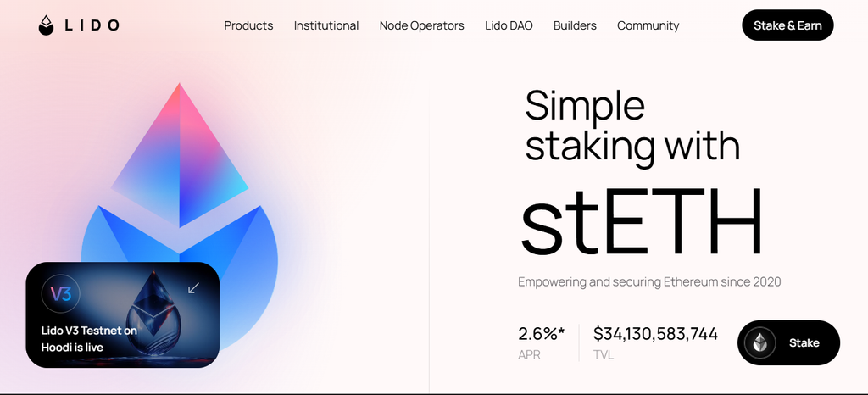Expand the Node Operators menu
Viewport: 868px width, 395px height.
[x=422, y=25]
